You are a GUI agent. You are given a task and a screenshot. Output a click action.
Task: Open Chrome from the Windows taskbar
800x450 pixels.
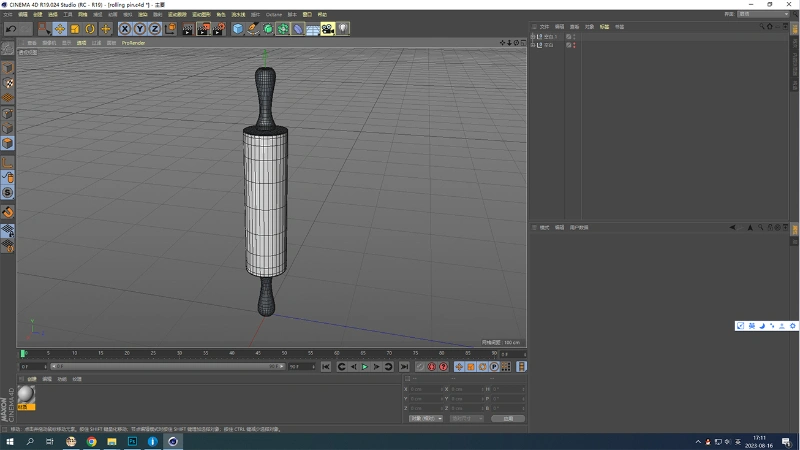tap(91, 441)
